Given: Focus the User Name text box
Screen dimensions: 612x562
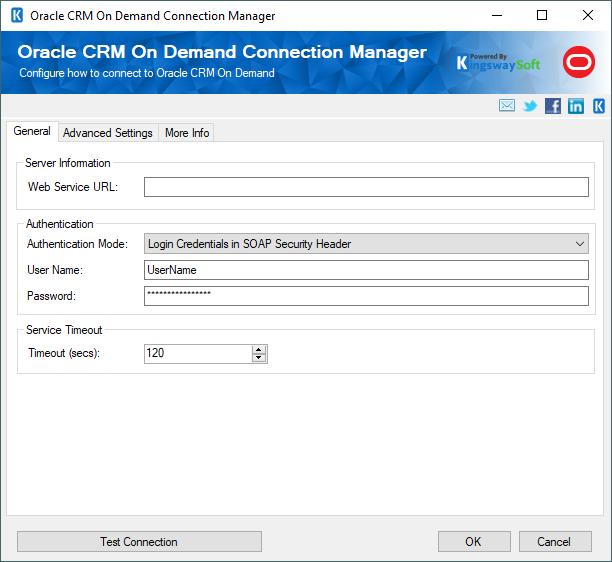Looking at the screenshot, I should [366, 270].
